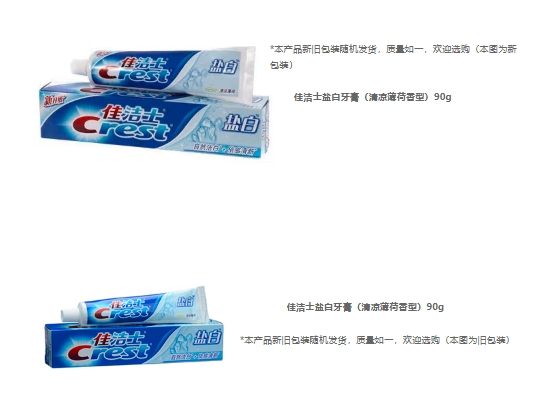Click the note ending with 本图为旧包装

(x=375, y=340)
